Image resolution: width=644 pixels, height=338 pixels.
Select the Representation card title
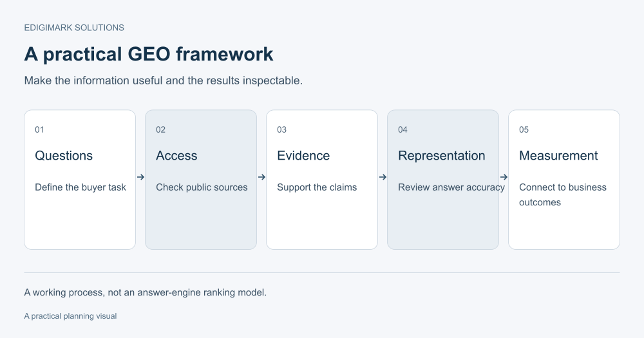pos(442,156)
